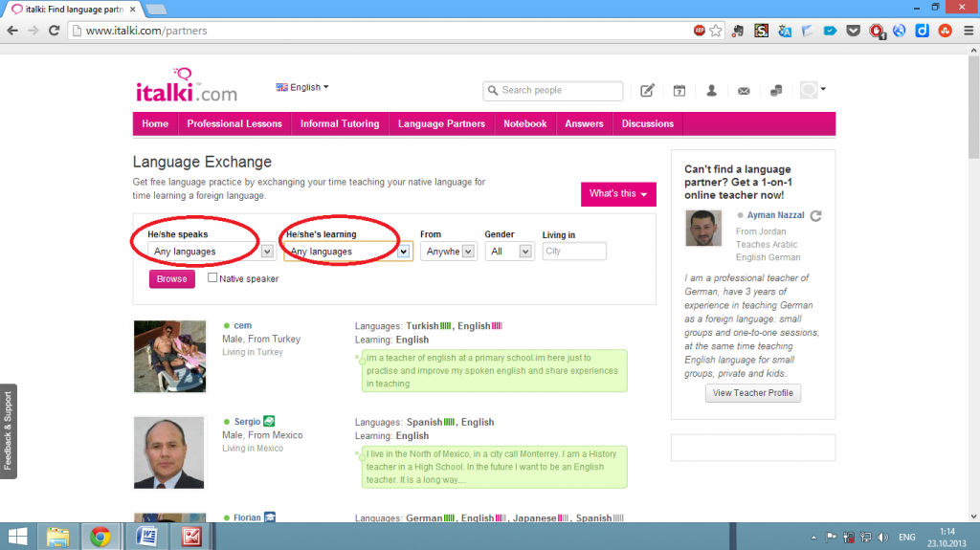Open a new browser tab
Viewport: 980px width, 550px height.
coord(156,10)
